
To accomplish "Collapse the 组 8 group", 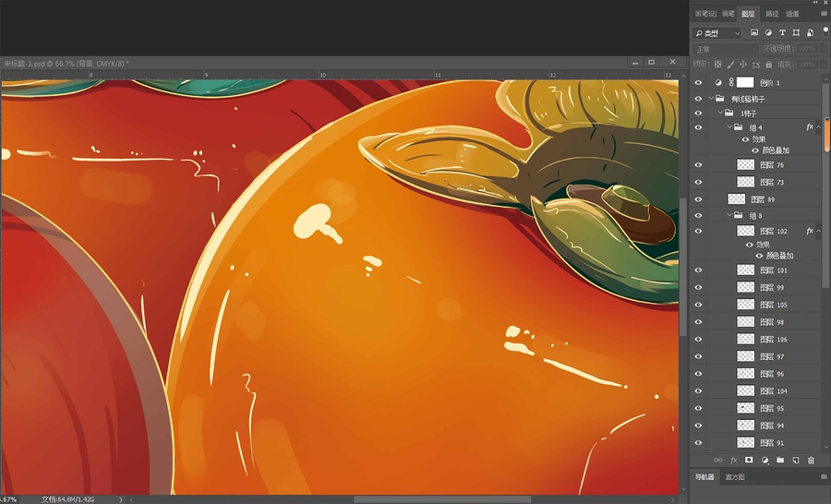I will click(729, 215).
